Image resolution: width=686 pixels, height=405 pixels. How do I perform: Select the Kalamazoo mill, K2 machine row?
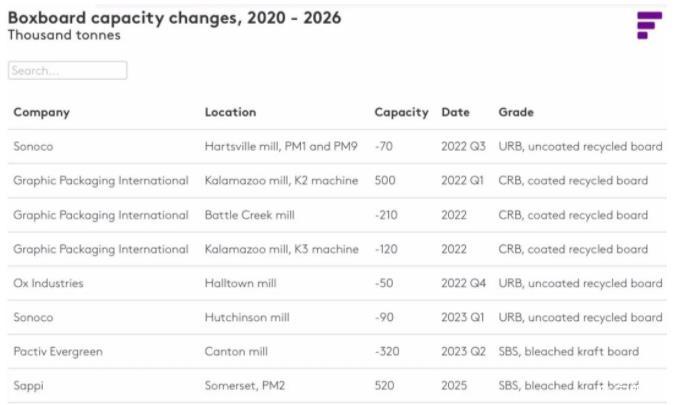[337, 181]
